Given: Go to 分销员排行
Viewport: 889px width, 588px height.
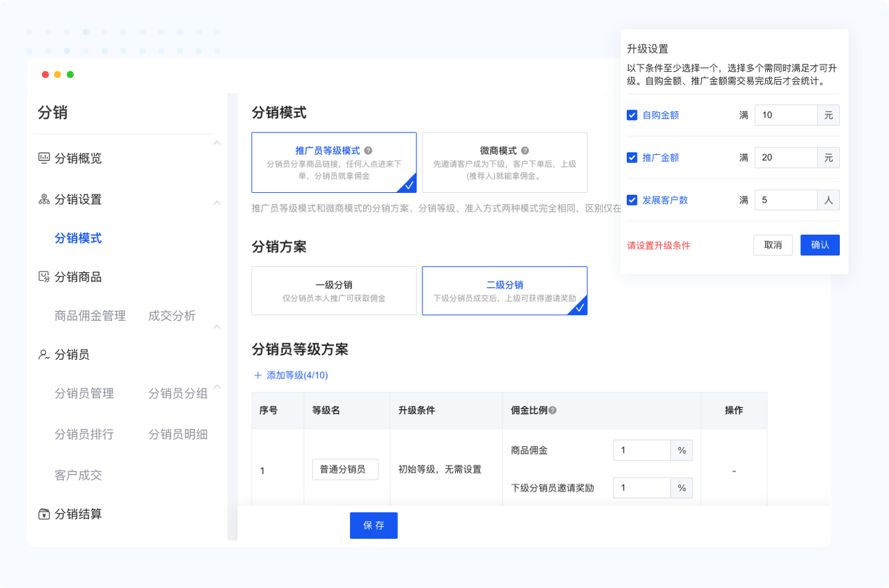Looking at the screenshot, I should (x=84, y=434).
